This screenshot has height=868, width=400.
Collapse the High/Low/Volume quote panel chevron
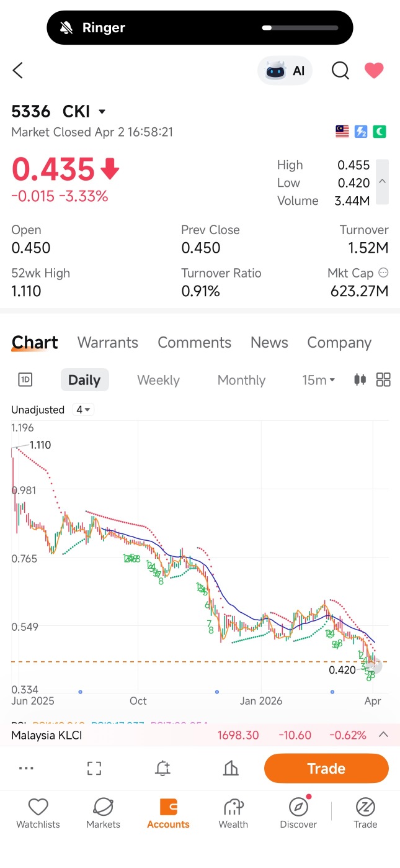383,182
